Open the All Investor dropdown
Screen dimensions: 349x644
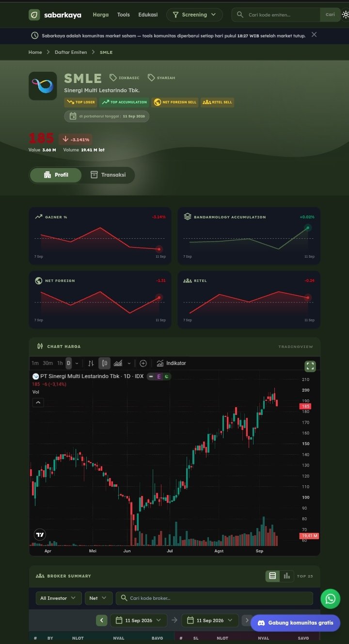[59, 598]
